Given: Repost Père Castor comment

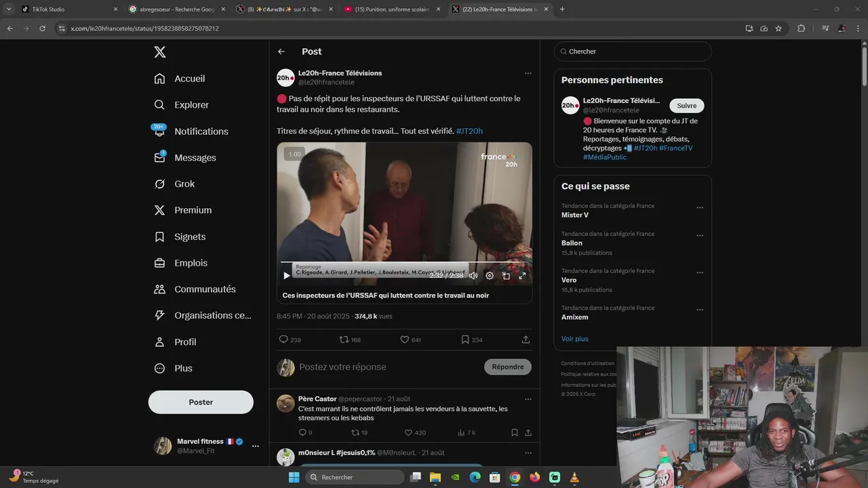Looking at the screenshot, I should pos(359,432).
